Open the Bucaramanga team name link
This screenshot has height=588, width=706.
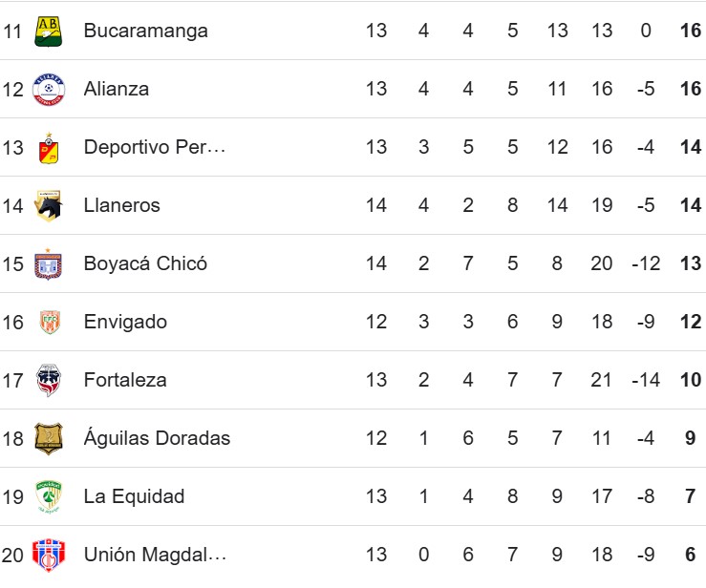(x=146, y=31)
